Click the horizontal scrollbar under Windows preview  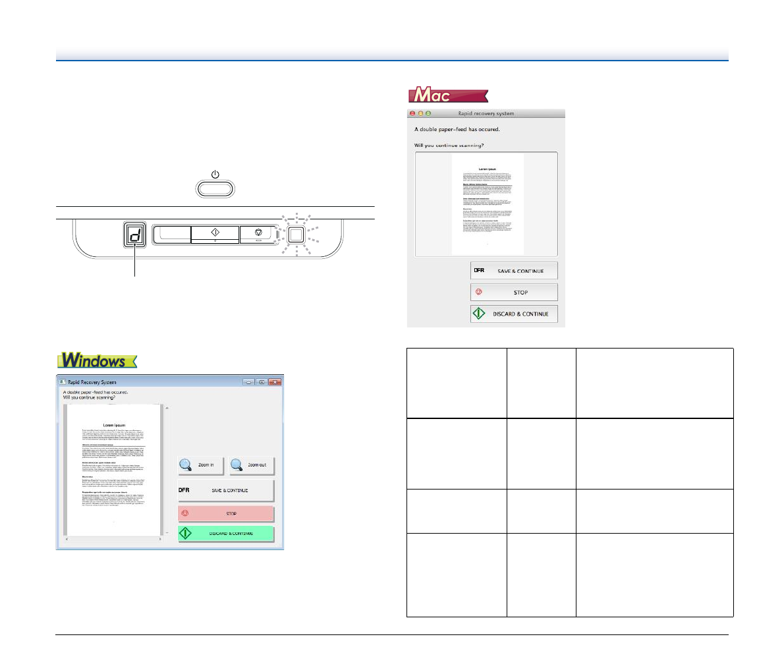[x=115, y=540]
